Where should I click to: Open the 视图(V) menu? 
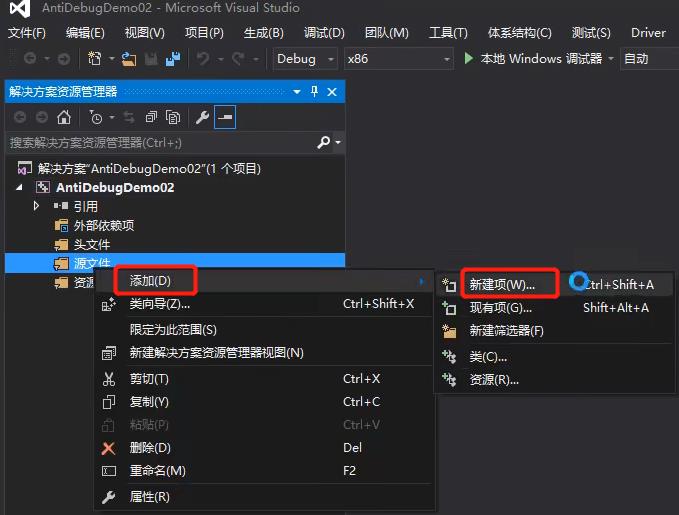coord(145,33)
